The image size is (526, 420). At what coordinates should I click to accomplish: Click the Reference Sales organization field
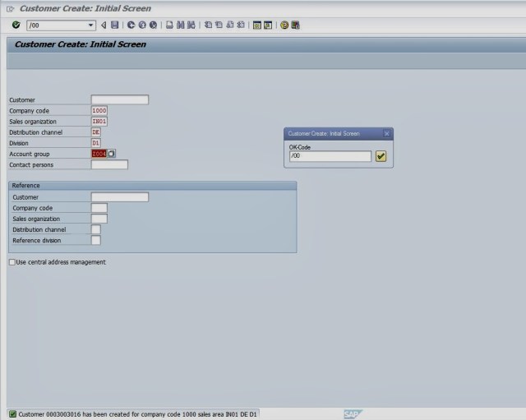coord(99,219)
